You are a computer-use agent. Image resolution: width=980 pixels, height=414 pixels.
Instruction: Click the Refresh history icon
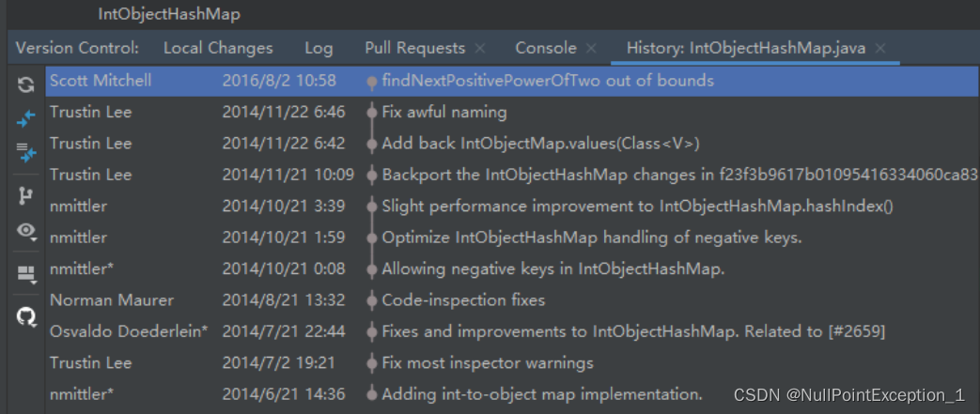pos(25,84)
